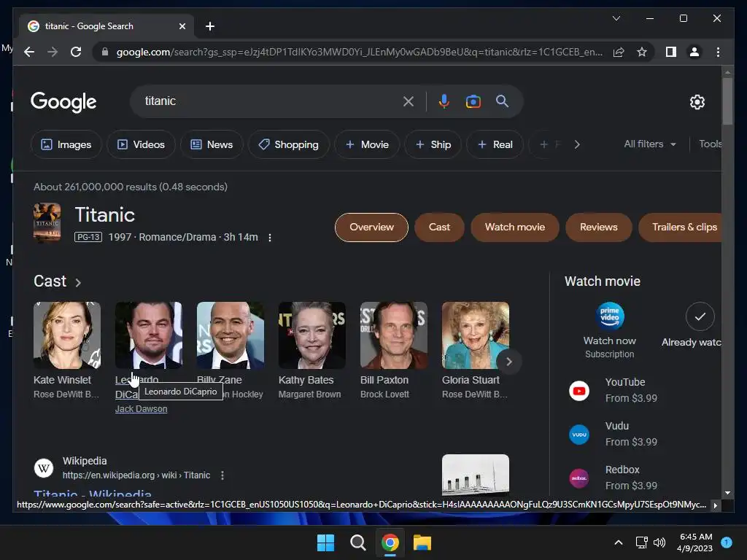Open the Chrome tab search chevron
The width and height of the screenshot is (747, 560).
click(x=616, y=18)
